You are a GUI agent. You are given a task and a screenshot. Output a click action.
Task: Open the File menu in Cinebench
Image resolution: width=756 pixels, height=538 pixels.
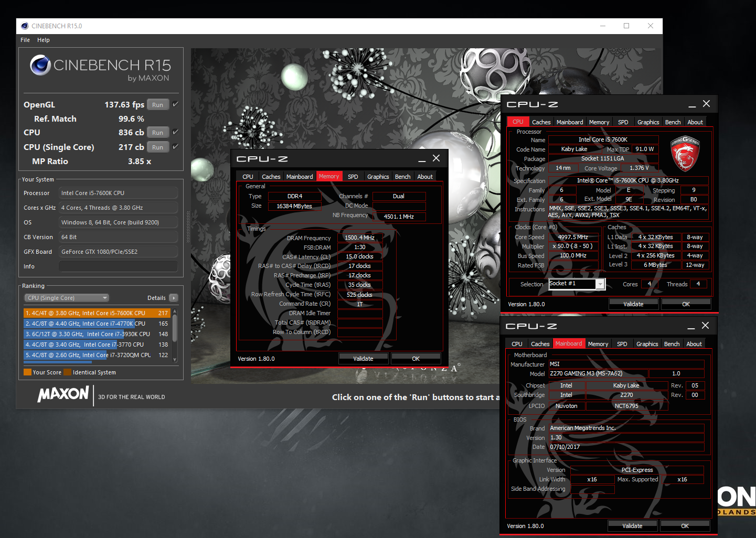click(25, 40)
